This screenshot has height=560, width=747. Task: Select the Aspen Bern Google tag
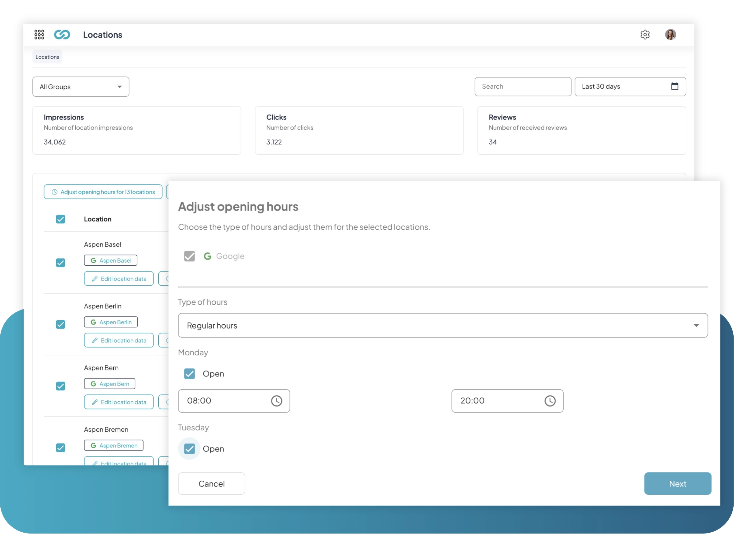coord(110,384)
